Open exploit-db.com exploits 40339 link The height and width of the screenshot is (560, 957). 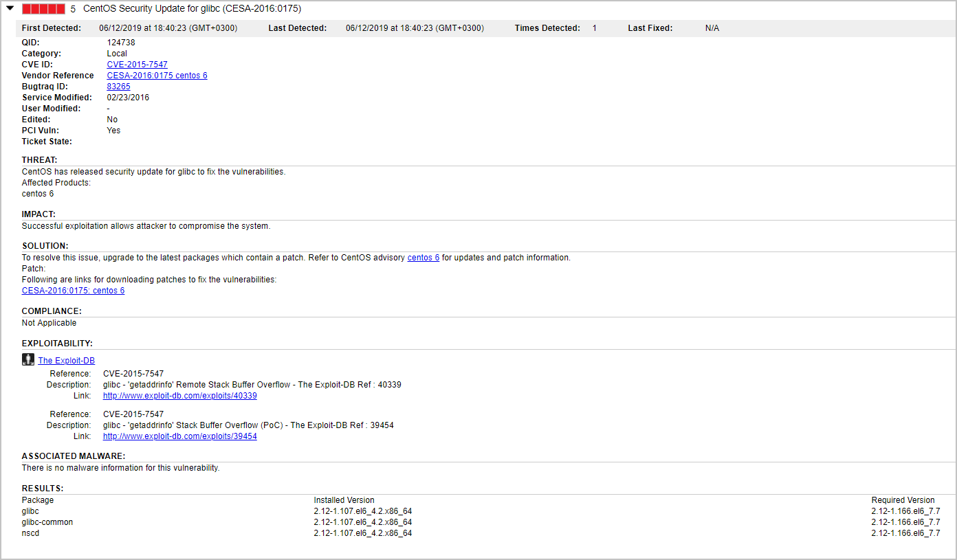180,396
